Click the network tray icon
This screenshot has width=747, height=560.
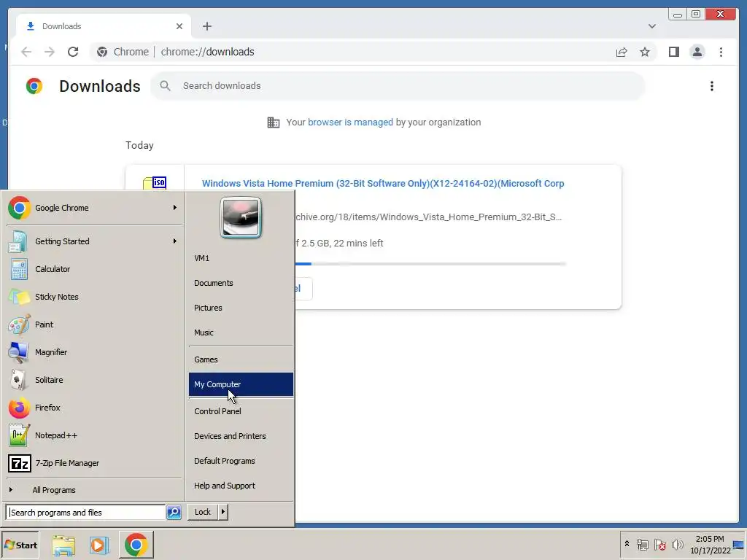click(643, 545)
